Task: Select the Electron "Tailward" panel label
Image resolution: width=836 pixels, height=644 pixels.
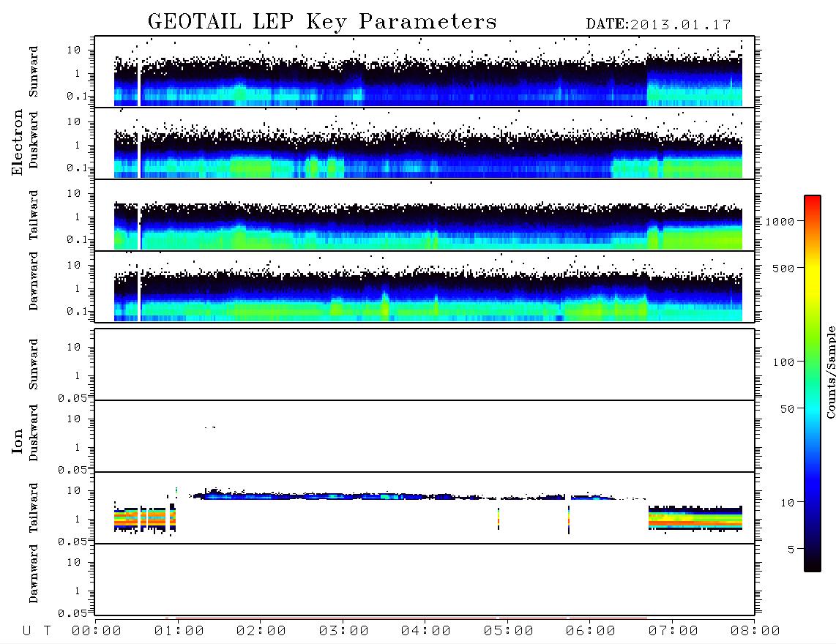Action: click(34, 214)
